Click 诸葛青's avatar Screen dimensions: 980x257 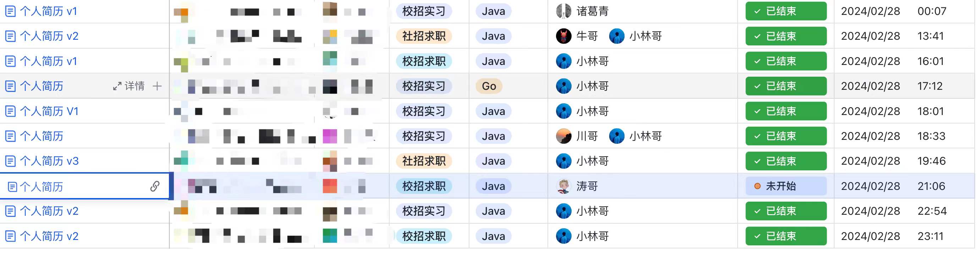(563, 11)
